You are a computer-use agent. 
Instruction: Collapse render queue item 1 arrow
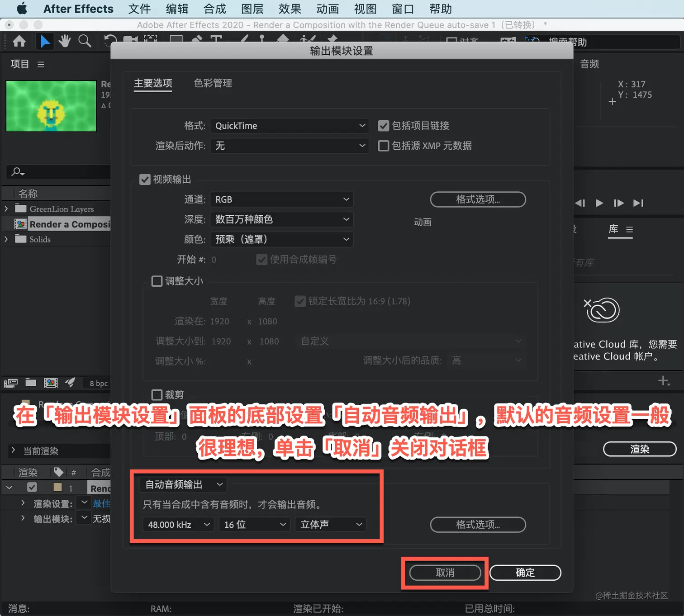click(9, 488)
